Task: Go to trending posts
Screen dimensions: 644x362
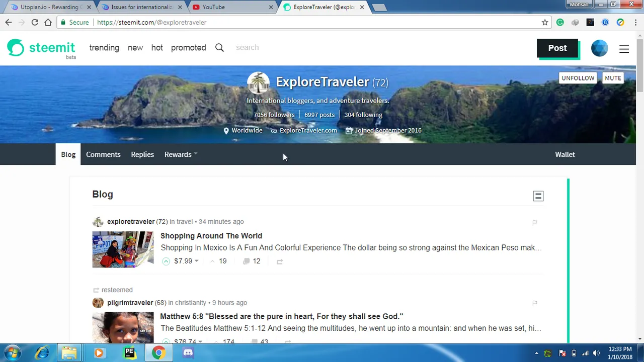Action: coord(104,48)
